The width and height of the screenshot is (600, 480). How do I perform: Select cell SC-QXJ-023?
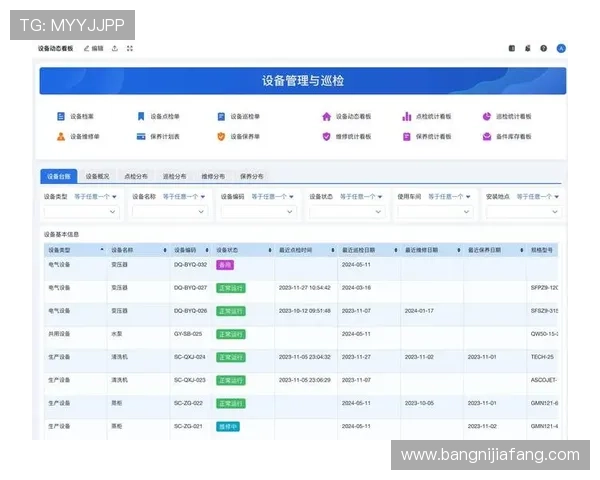[190, 380]
